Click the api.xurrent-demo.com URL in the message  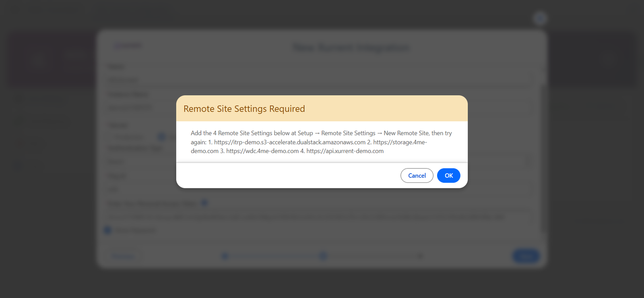point(345,151)
